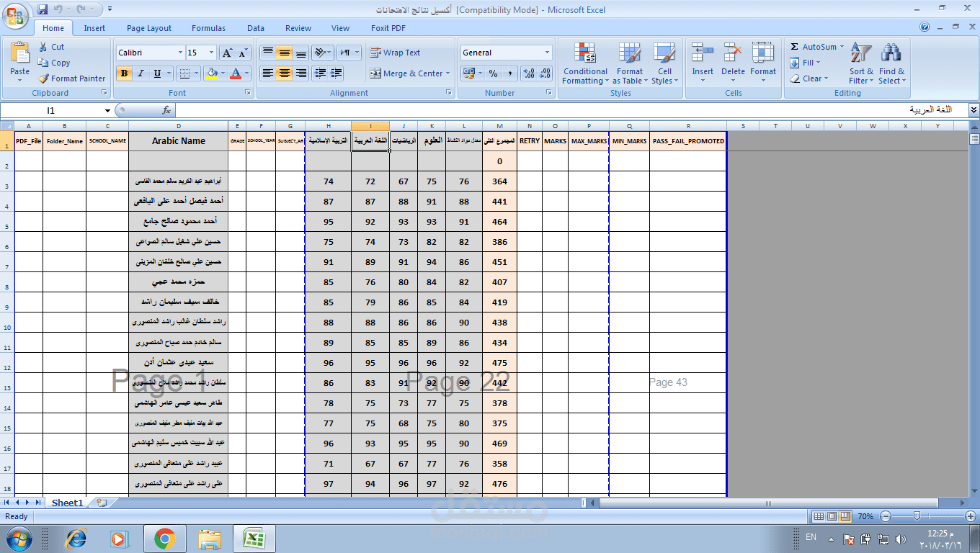Open the Customize Quick Access Toolbar dropdown
This screenshot has width=980, height=553.
point(110,9)
